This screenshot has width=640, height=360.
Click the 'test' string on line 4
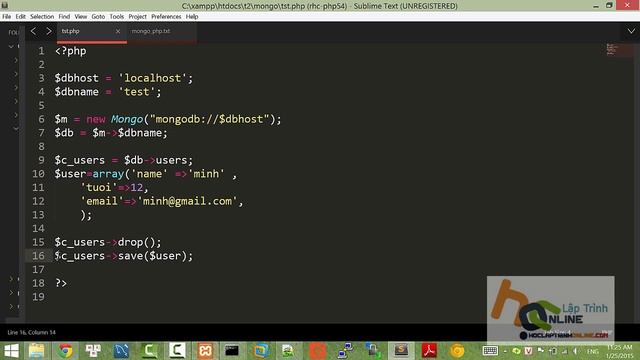(x=137, y=92)
